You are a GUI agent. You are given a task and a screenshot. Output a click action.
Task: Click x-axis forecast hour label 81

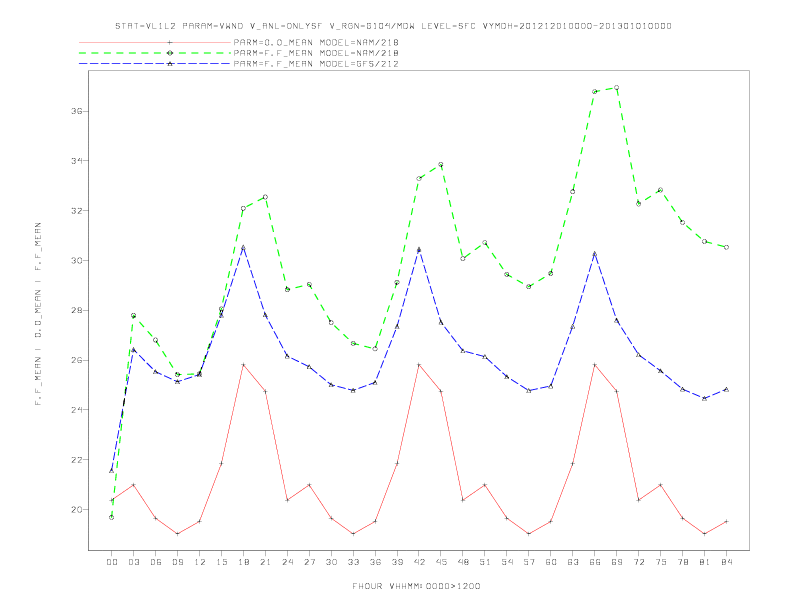[x=705, y=562]
